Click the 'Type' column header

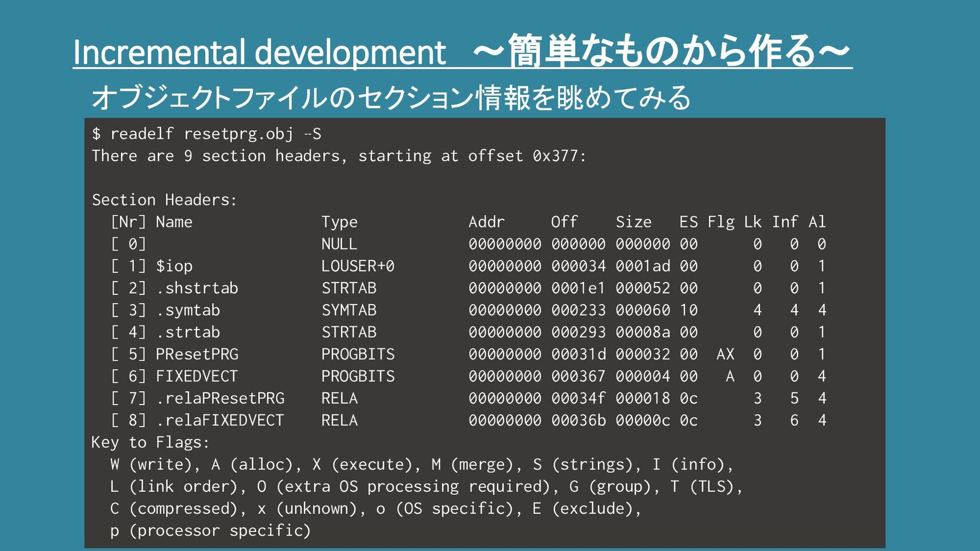pos(339,222)
